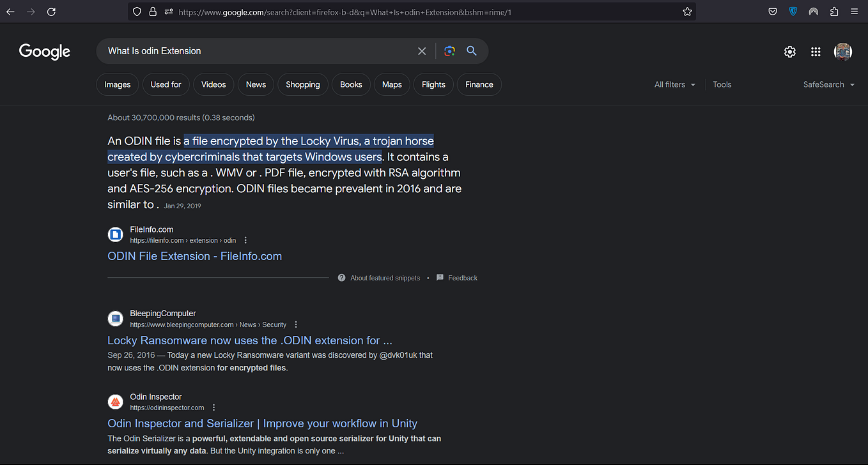The width and height of the screenshot is (868, 465).
Task: Open Google apps grid
Action: click(x=816, y=52)
